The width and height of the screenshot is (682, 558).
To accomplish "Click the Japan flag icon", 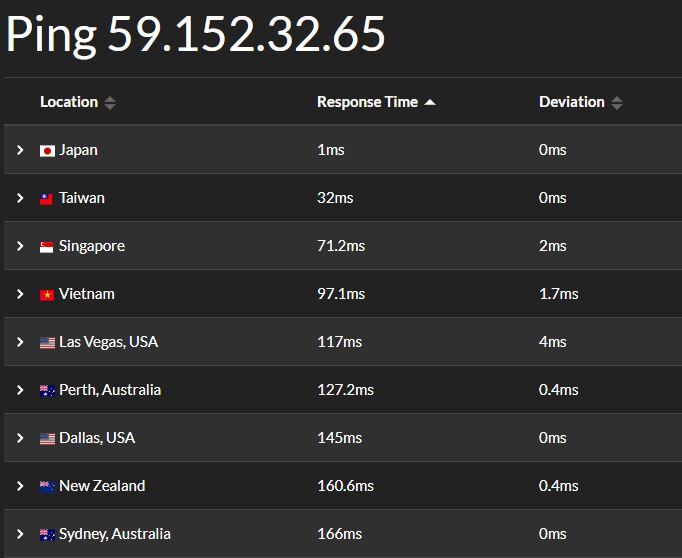I will point(47,150).
